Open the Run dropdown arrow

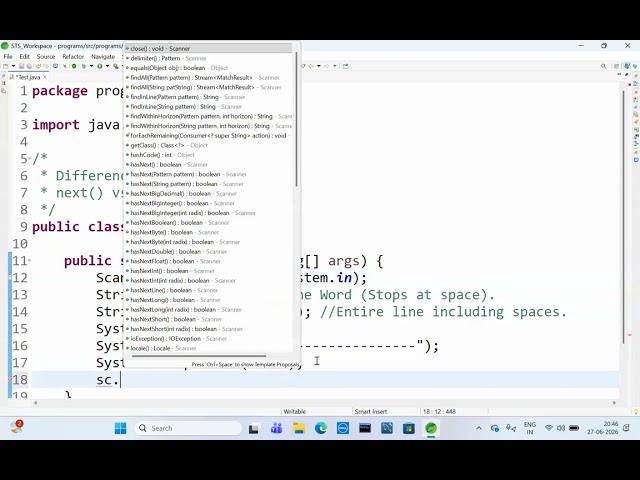point(107,66)
